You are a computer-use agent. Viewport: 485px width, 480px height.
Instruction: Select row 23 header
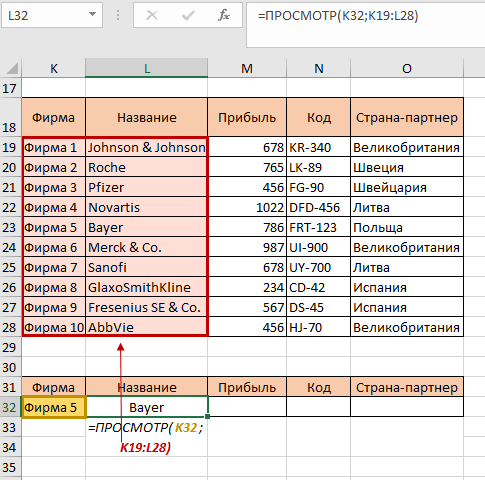pos(10,227)
